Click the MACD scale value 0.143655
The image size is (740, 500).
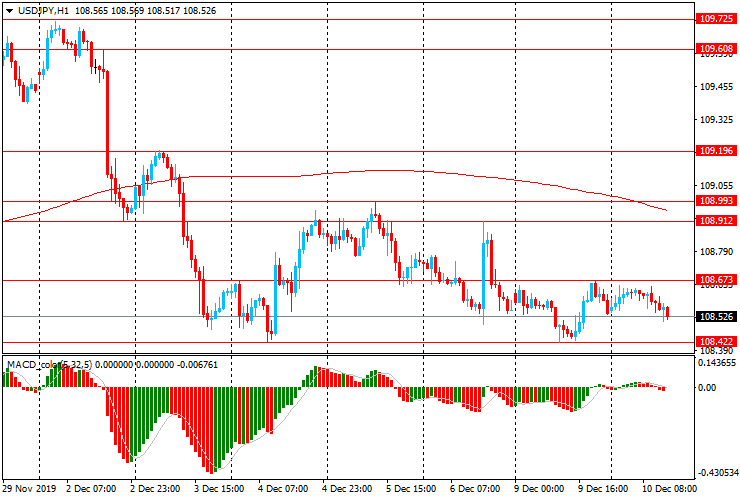click(717, 363)
